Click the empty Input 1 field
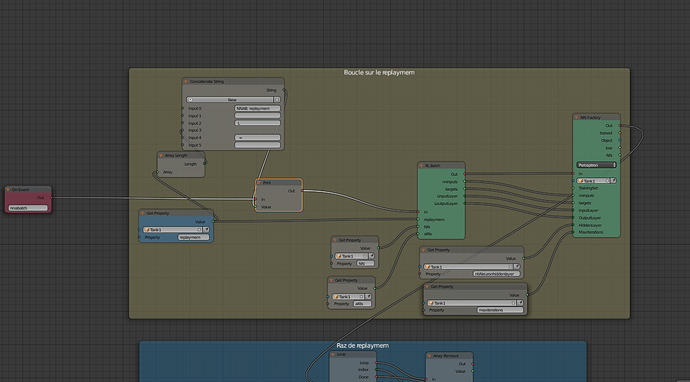690x382 pixels. pos(257,116)
